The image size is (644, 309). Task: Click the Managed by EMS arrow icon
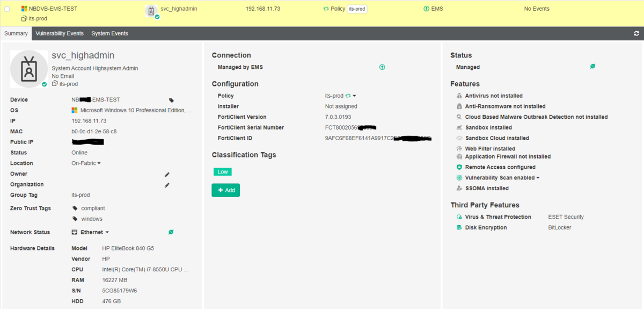pos(382,67)
